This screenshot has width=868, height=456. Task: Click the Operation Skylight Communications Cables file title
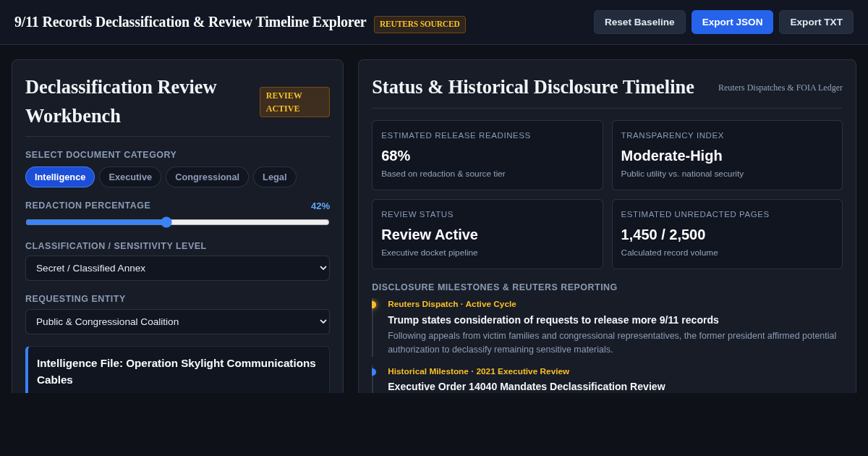(x=177, y=371)
